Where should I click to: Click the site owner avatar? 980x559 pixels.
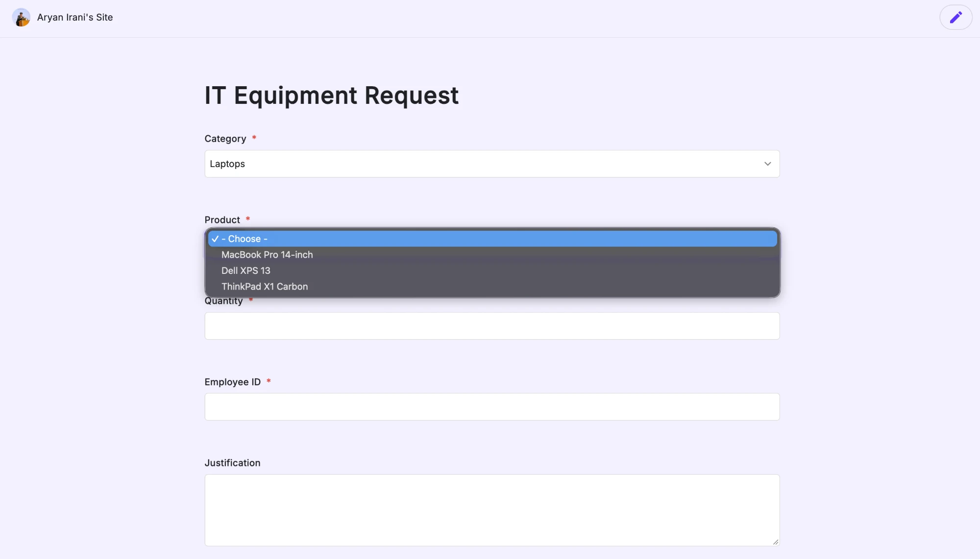[x=21, y=17]
